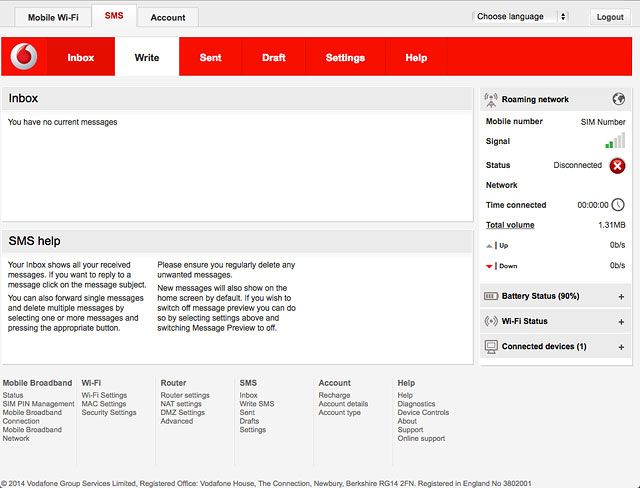Screen dimensions: 640x488
Task: Click the Vodafone logo icon
Action: point(24,57)
